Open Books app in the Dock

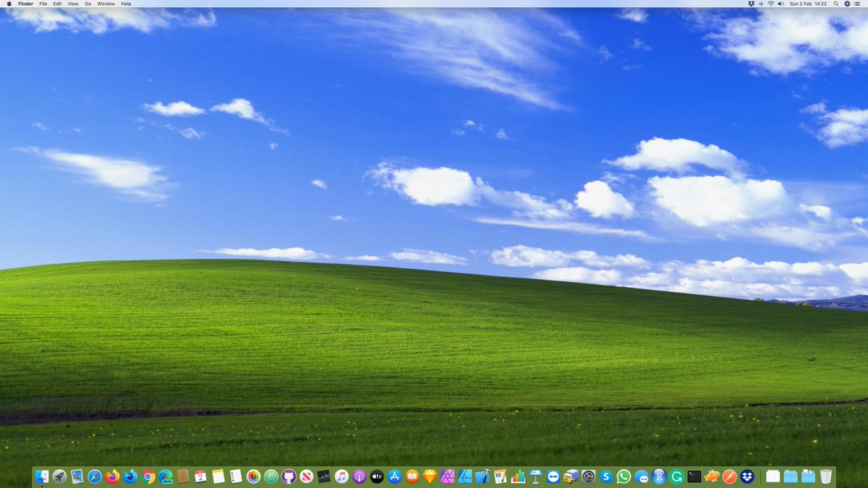[412, 476]
